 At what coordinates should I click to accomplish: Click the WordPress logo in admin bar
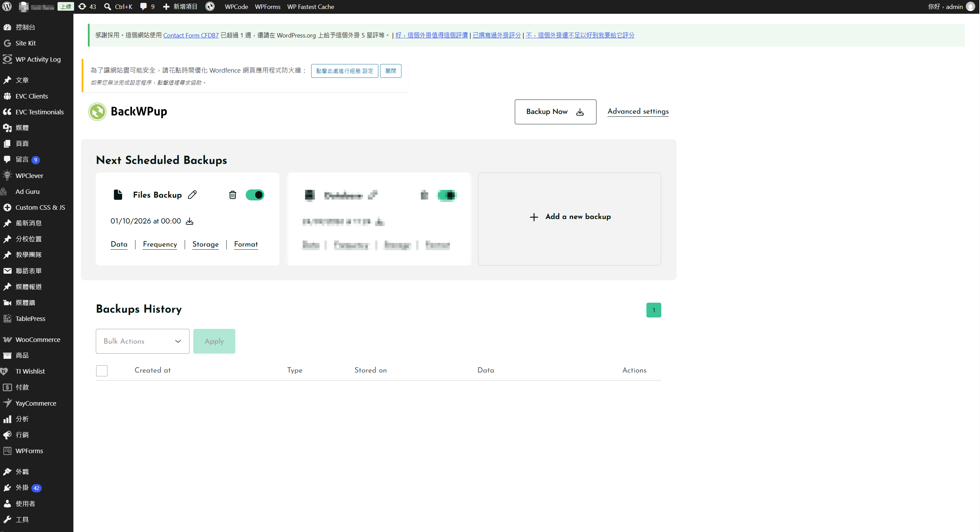coord(7,7)
